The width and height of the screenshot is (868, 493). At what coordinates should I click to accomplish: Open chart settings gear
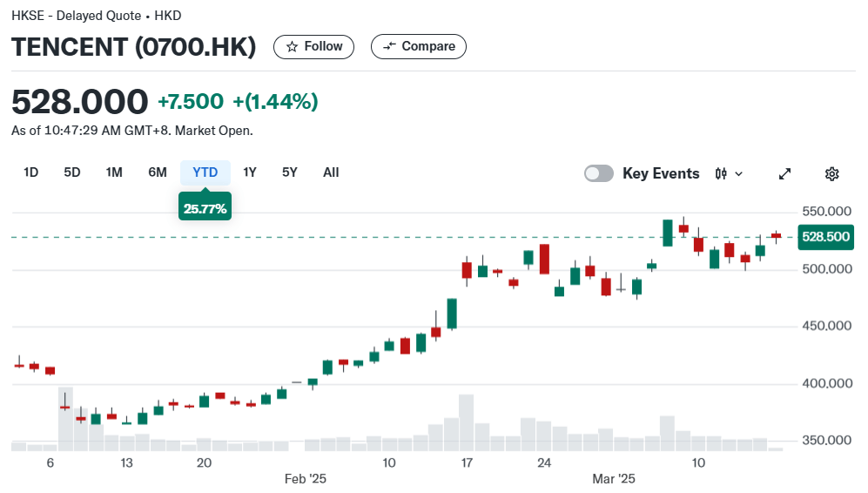(x=832, y=174)
